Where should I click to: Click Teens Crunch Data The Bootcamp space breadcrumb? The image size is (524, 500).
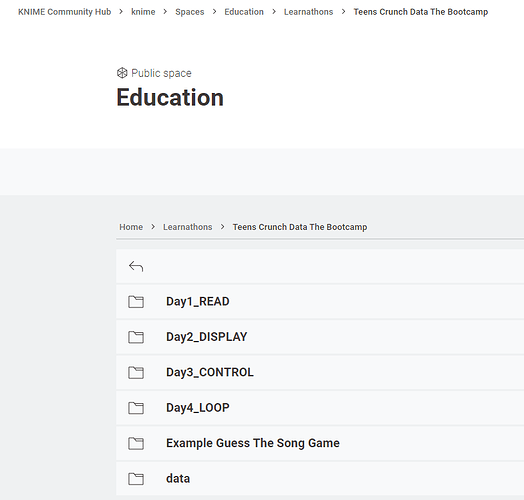[300, 227]
